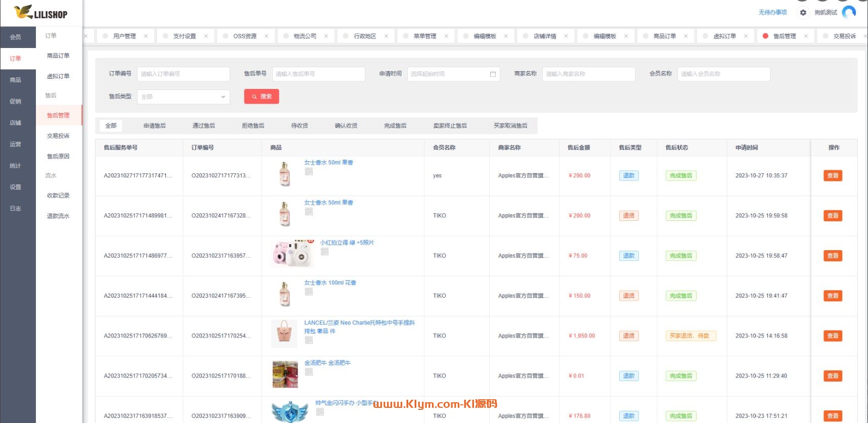Select the 通过售后 filter tab

(203, 126)
